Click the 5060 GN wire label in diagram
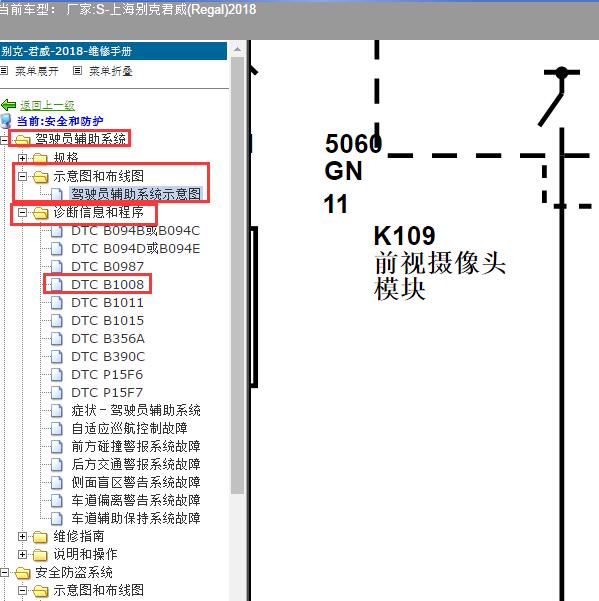 pos(353,157)
